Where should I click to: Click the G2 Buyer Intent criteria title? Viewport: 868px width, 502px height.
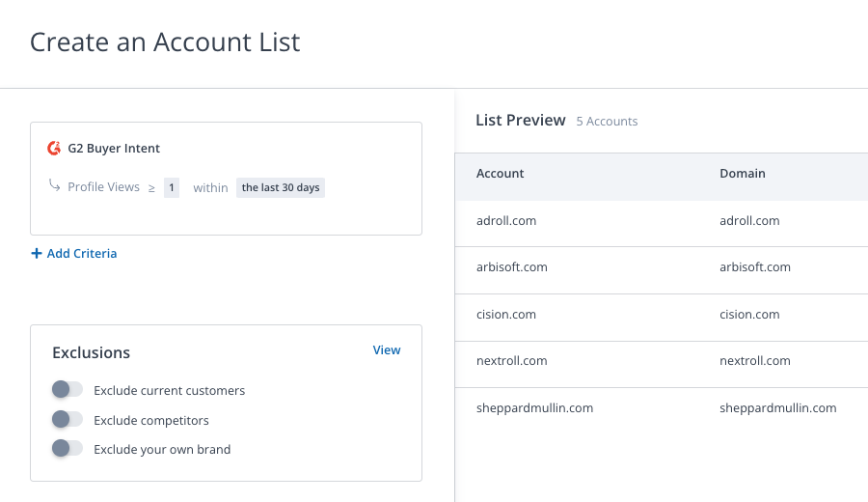pos(114,149)
